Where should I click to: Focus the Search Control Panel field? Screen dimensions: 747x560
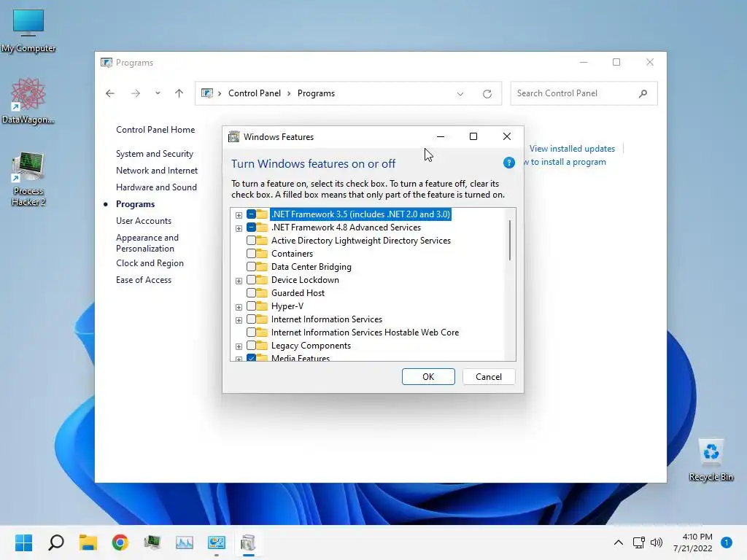click(x=584, y=93)
